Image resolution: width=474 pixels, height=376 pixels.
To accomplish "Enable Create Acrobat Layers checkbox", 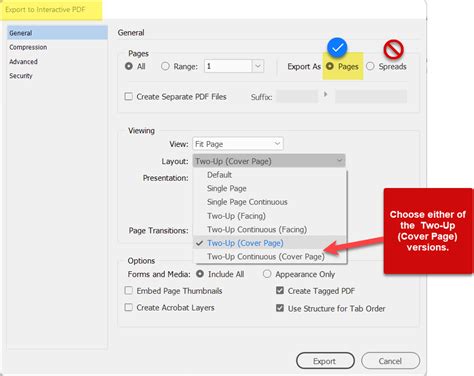I will 128,307.
